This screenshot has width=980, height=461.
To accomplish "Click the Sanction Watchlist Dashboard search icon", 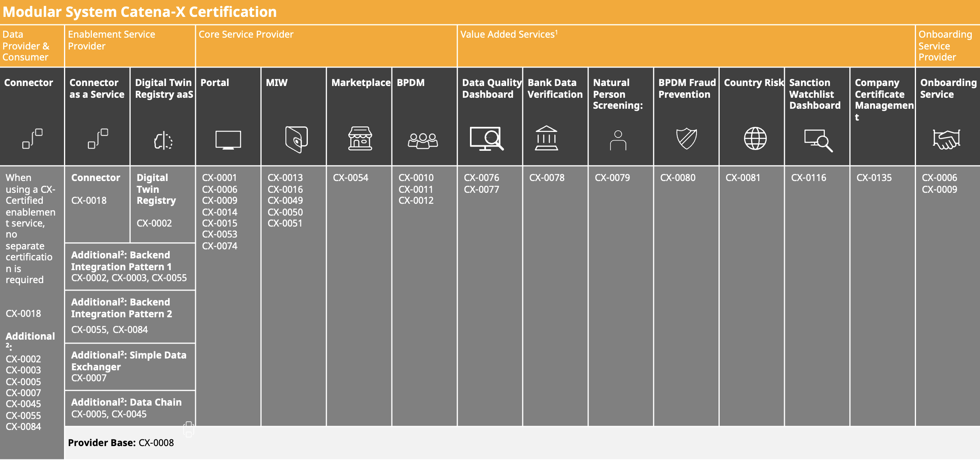I will point(818,141).
